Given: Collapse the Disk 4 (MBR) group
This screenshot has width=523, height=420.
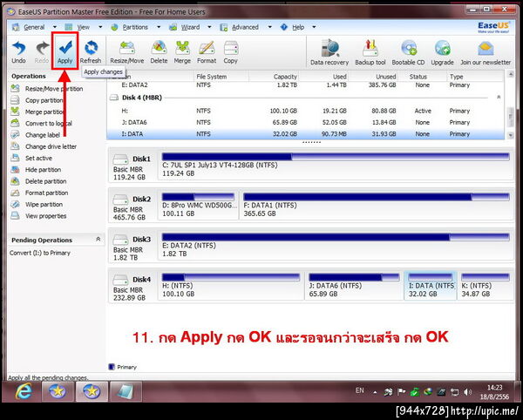Looking at the screenshot, I should 499,97.
